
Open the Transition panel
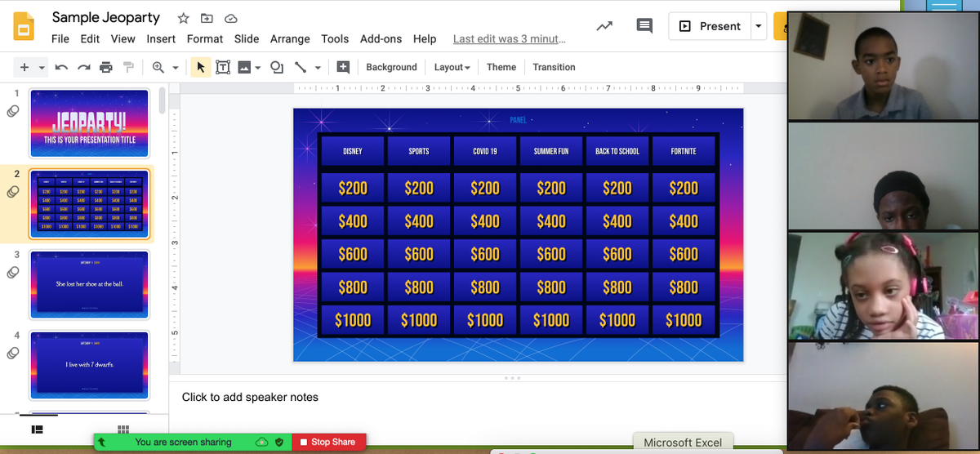[x=554, y=67]
